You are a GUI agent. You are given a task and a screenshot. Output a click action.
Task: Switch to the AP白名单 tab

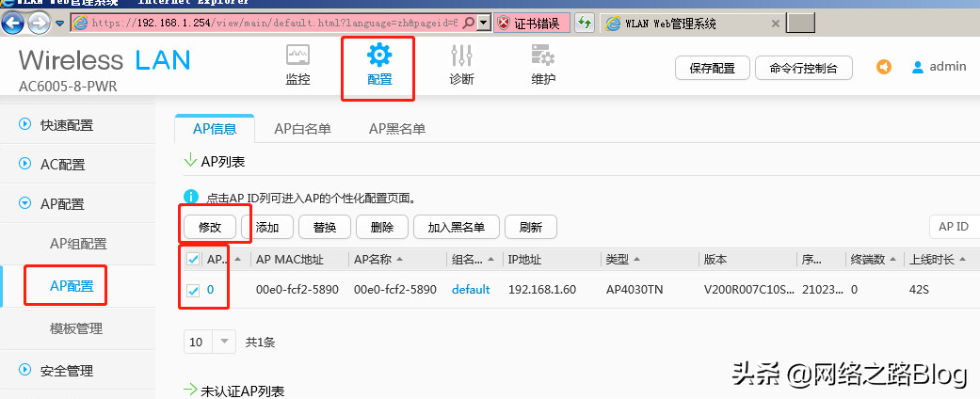pos(301,129)
